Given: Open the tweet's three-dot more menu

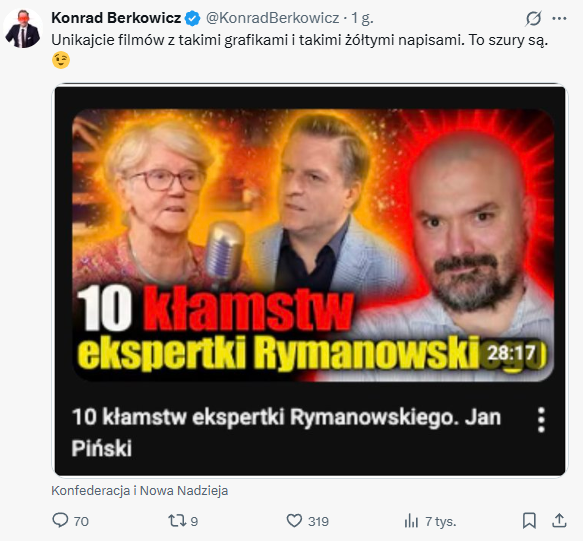Looking at the screenshot, I should [x=559, y=18].
